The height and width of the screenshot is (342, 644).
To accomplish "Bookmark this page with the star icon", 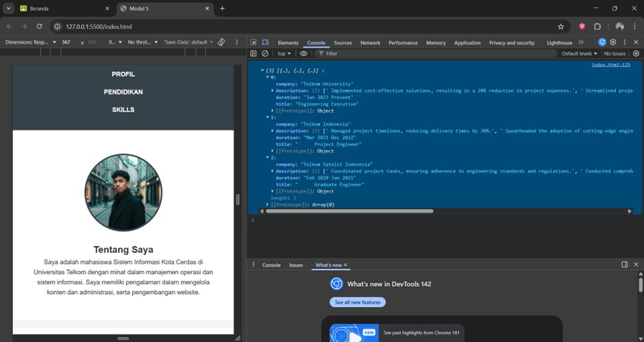I will (x=560, y=26).
